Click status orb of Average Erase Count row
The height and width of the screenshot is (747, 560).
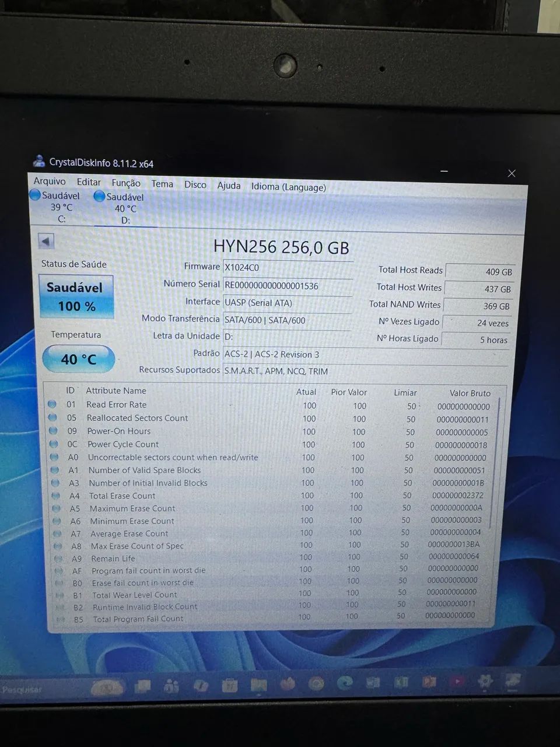tap(57, 533)
